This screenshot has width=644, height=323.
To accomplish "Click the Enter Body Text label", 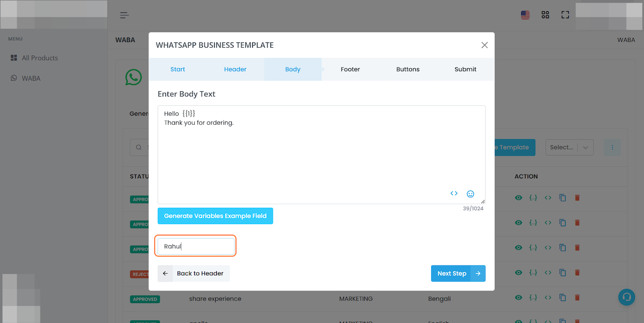I will tap(186, 94).
